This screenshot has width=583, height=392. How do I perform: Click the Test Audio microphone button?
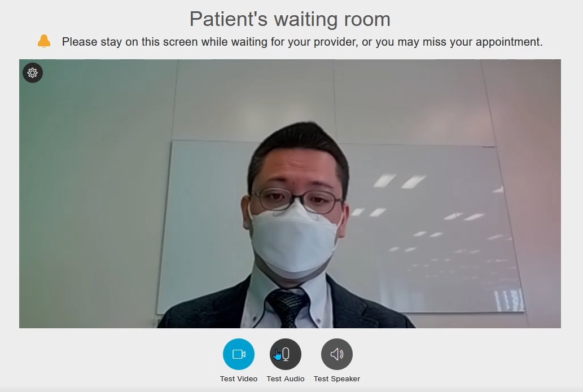click(286, 354)
